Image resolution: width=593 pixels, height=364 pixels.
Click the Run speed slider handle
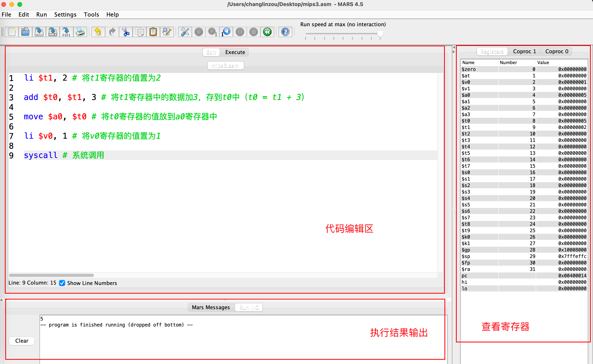(x=380, y=34)
